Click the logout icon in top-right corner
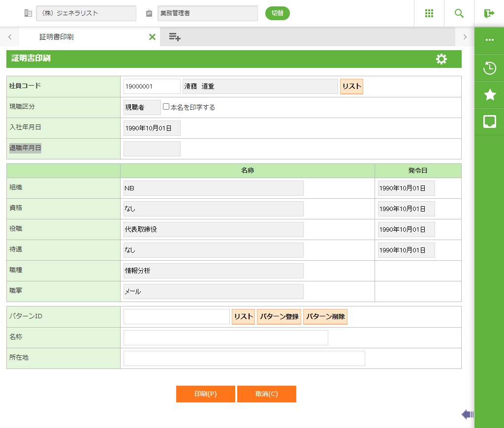The width and height of the screenshot is (504, 428). click(x=489, y=13)
